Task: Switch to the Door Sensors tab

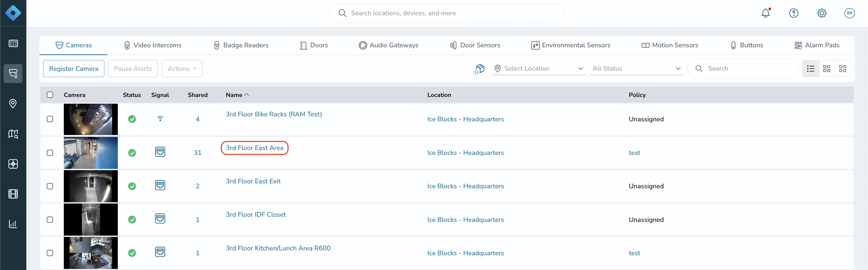Action: [x=475, y=45]
